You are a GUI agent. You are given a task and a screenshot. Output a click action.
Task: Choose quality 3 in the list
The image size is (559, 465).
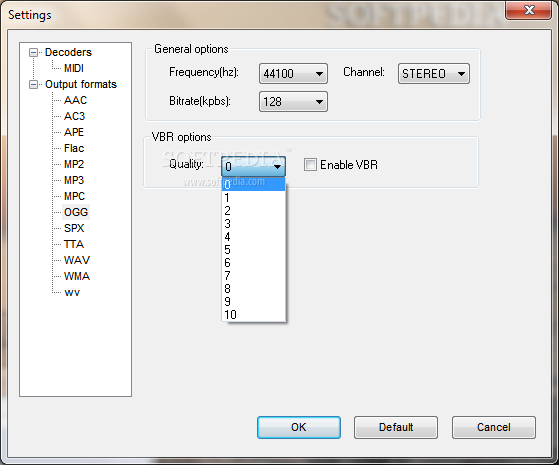pyautogui.click(x=253, y=224)
